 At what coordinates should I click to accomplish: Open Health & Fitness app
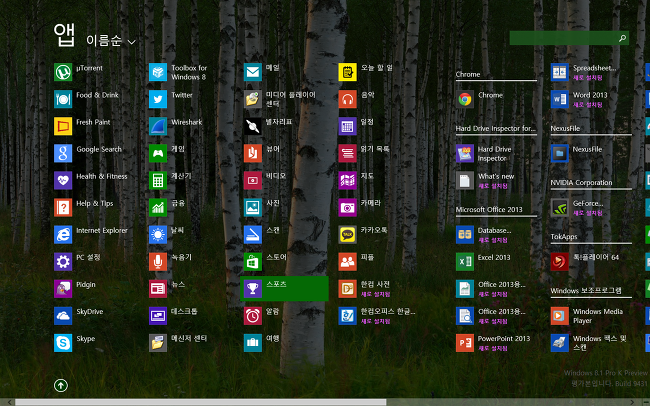pyautogui.click(x=63, y=180)
